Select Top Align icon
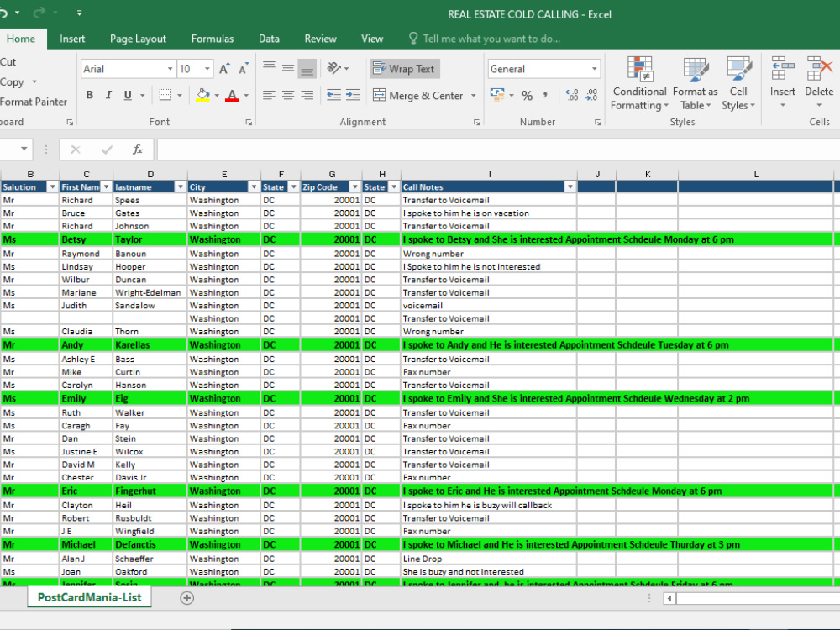 [269, 67]
